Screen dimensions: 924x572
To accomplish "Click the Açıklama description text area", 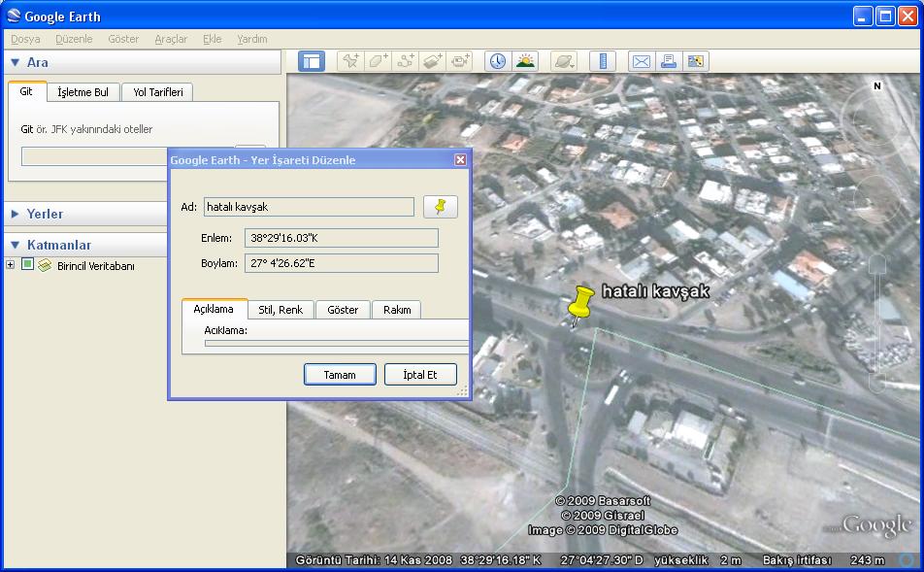I will [337, 343].
